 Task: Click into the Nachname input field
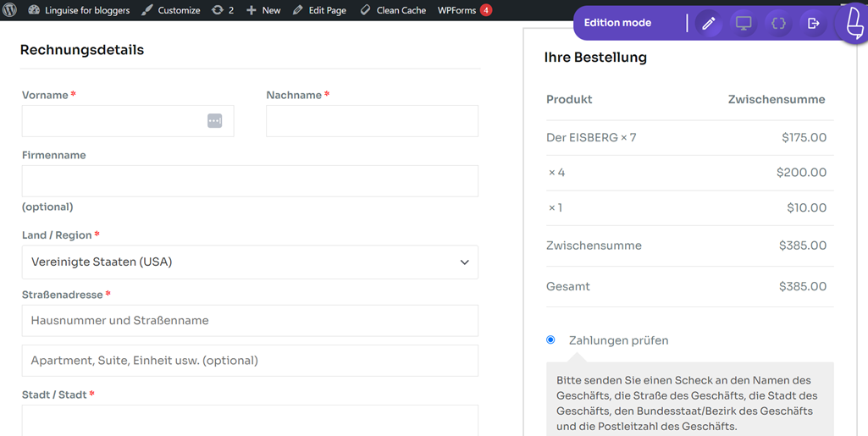[x=372, y=120]
